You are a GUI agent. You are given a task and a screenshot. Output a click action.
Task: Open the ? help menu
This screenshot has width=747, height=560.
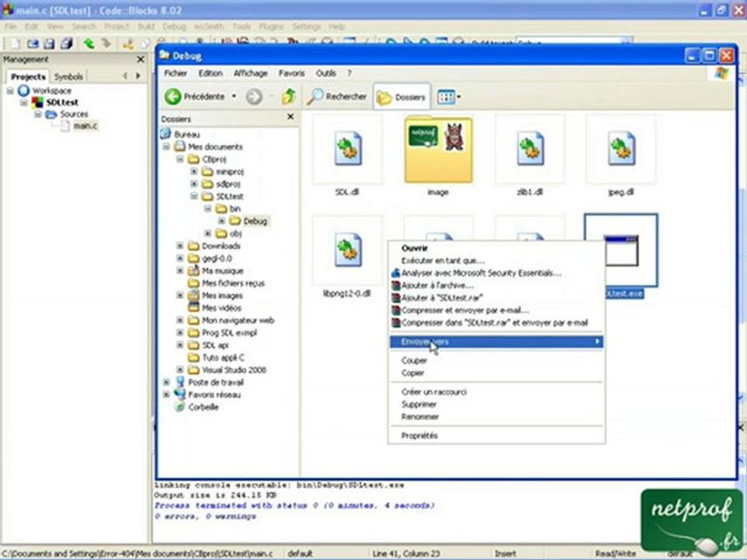coord(349,73)
